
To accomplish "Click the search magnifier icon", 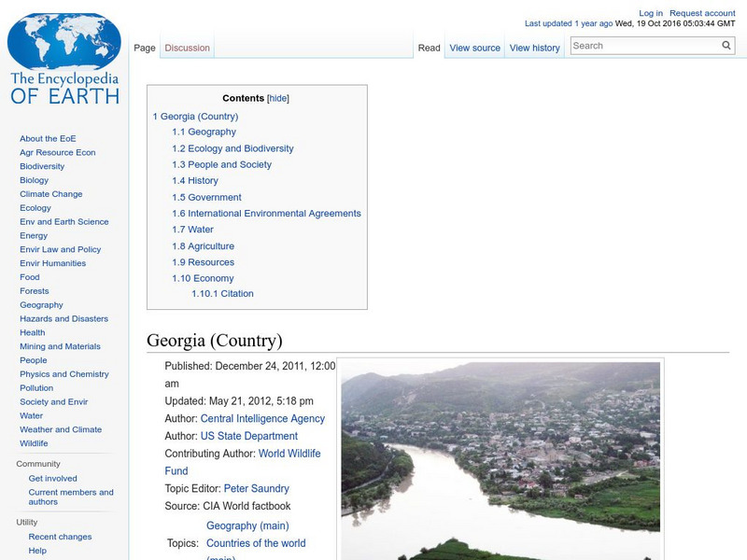I will click(x=726, y=44).
